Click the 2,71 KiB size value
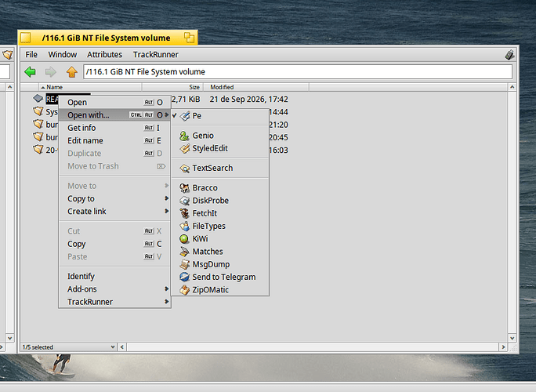The width and height of the screenshot is (536, 392). click(186, 100)
